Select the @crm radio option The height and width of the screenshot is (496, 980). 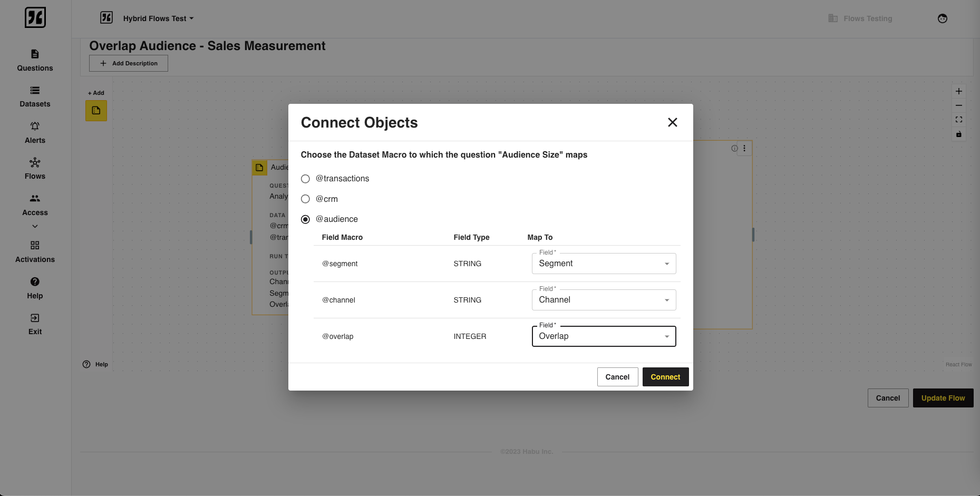click(x=305, y=199)
